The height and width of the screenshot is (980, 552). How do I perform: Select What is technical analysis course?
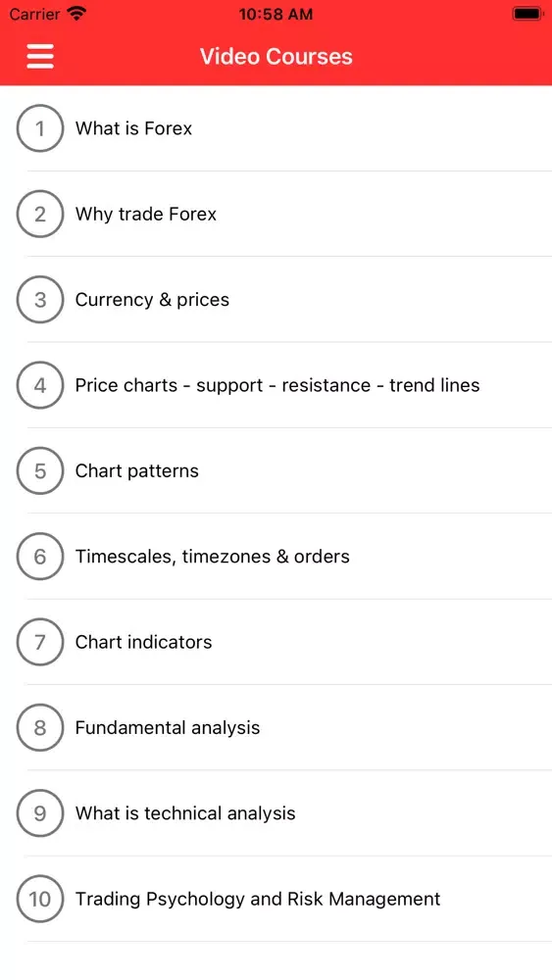pos(276,813)
